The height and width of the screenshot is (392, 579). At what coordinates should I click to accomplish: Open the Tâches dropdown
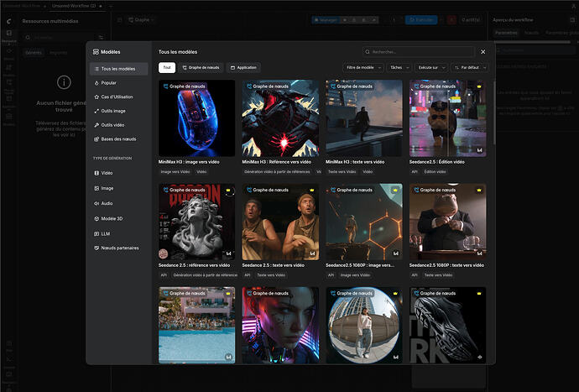point(399,68)
